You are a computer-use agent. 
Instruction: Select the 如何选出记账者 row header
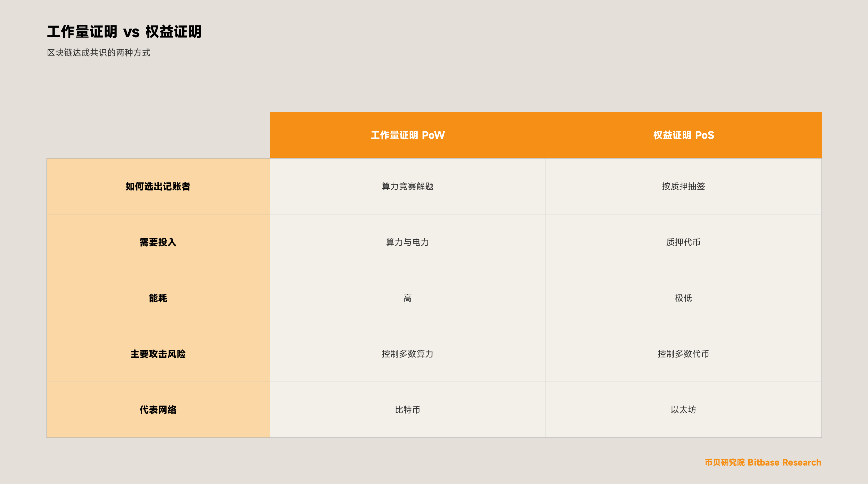pos(158,186)
